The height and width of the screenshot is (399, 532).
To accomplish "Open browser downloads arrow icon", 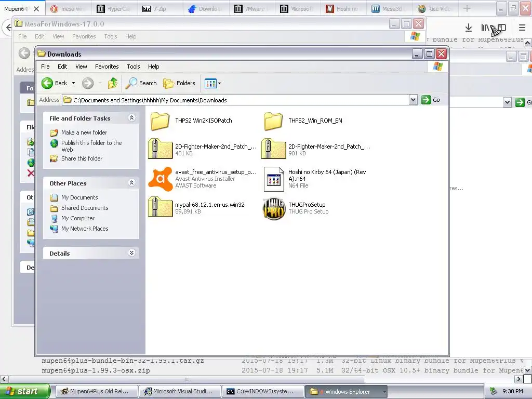I will point(468,28).
